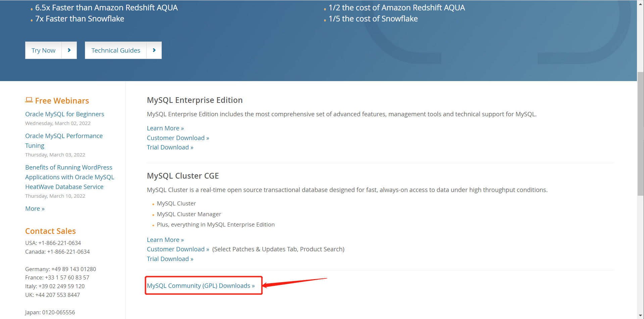Click the scrollbar down arrow
The height and width of the screenshot is (319, 644).
(x=640, y=316)
